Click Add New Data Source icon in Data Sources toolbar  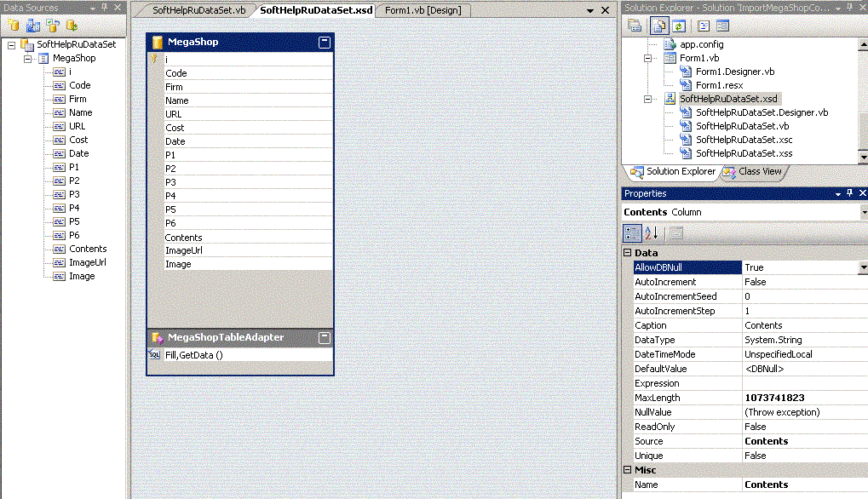pyautogui.click(x=14, y=26)
